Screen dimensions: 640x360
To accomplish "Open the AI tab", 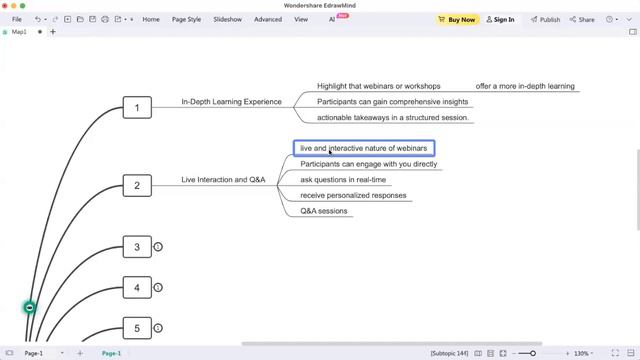I will pos(332,19).
